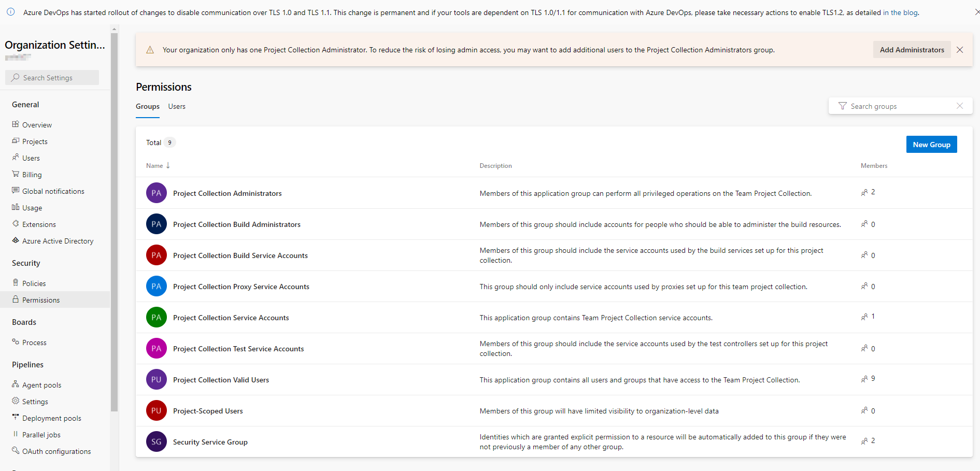Click the Projects sidebar icon
The image size is (980, 471).
(16, 141)
